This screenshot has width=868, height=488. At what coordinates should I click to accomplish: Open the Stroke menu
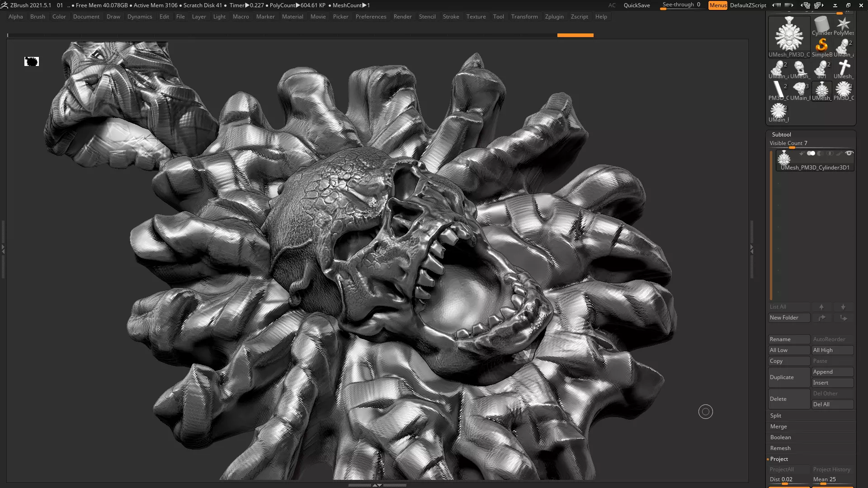(x=451, y=17)
